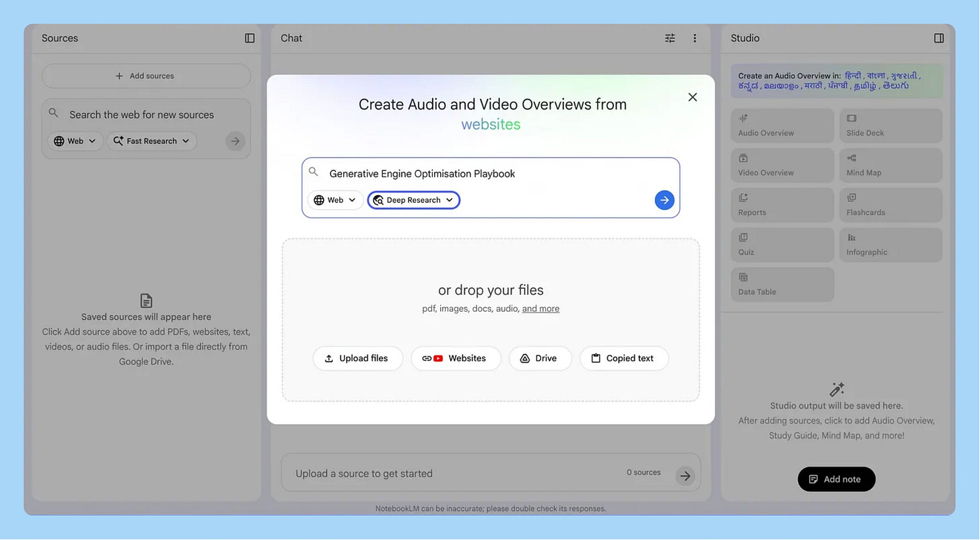The width and height of the screenshot is (980, 540).
Task: Click the Websites button
Action: click(x=456, y=358)
